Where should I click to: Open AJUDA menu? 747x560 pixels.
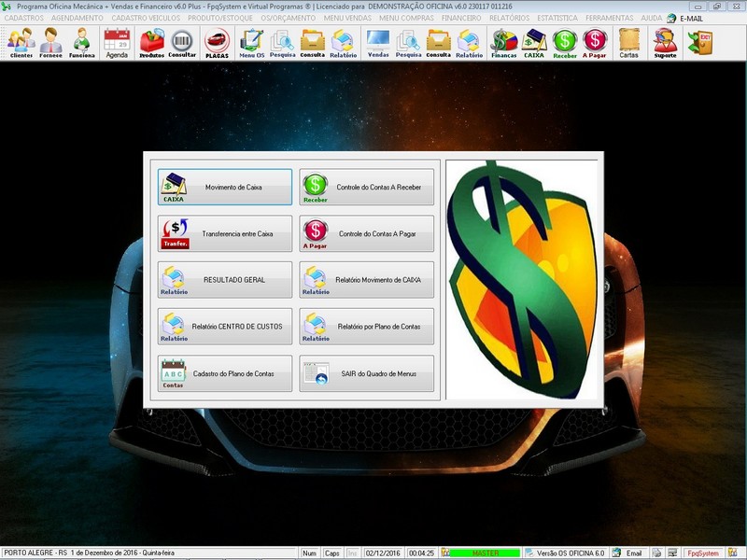click(x=651, y=18)
